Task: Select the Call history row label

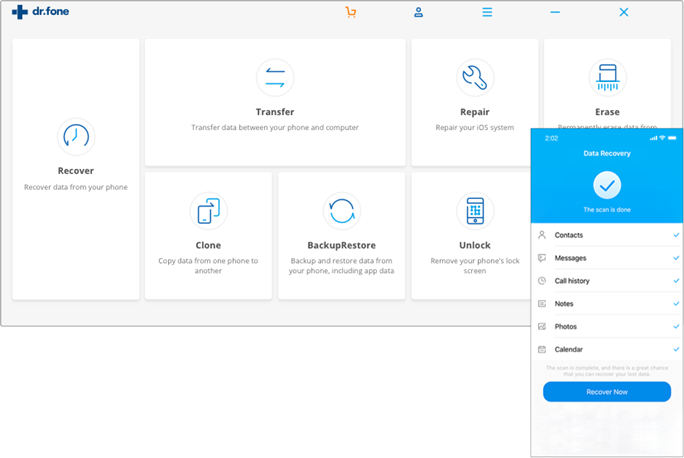Action: 572,281
